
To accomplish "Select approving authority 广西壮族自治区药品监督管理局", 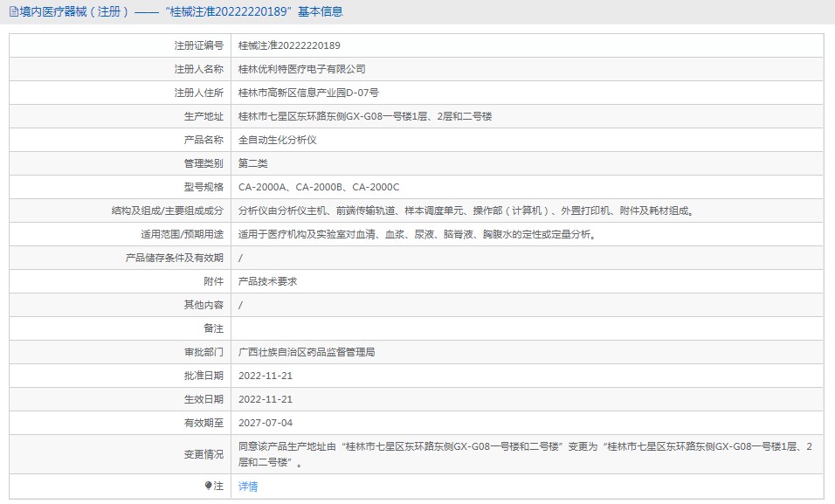I will [307, 352].
